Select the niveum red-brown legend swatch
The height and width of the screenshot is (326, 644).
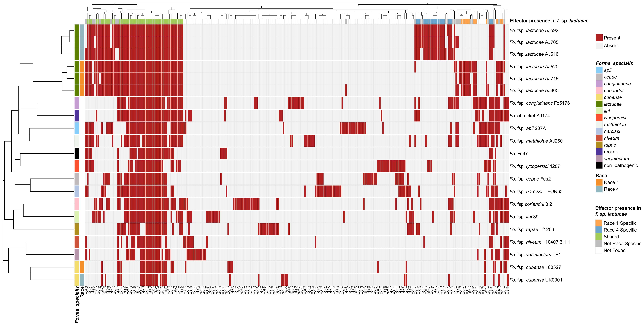pyautogui.click(x=599, y=138)
